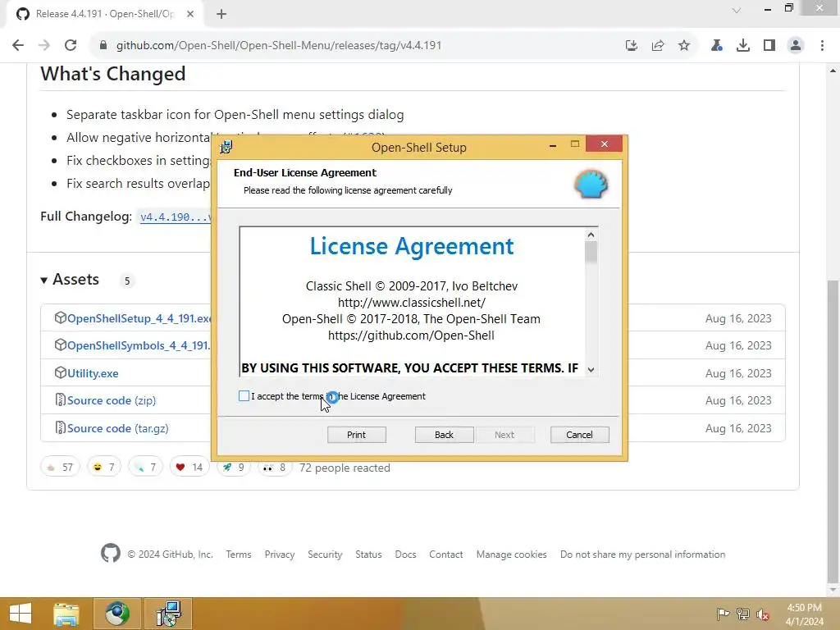Screen dimensions: 840x630
Task: Open the Terms footer link
Action: [x=239, y=555]
